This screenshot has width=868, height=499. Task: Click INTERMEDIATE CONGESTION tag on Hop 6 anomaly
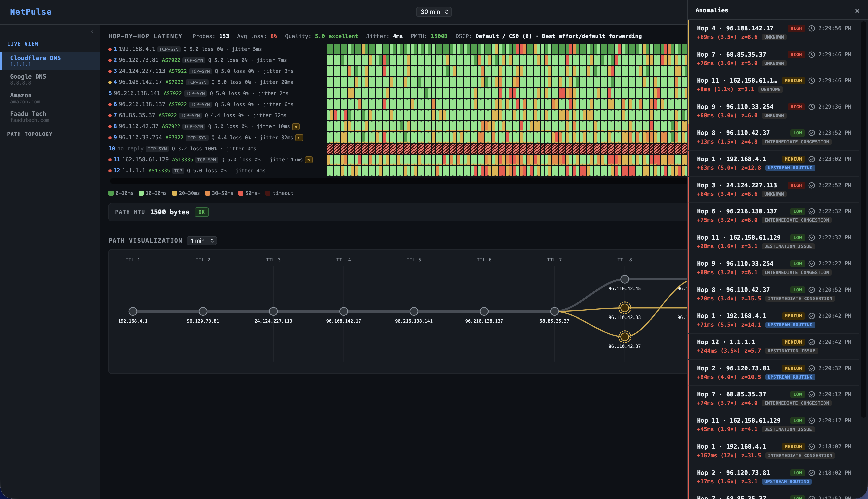click(796, 220)
